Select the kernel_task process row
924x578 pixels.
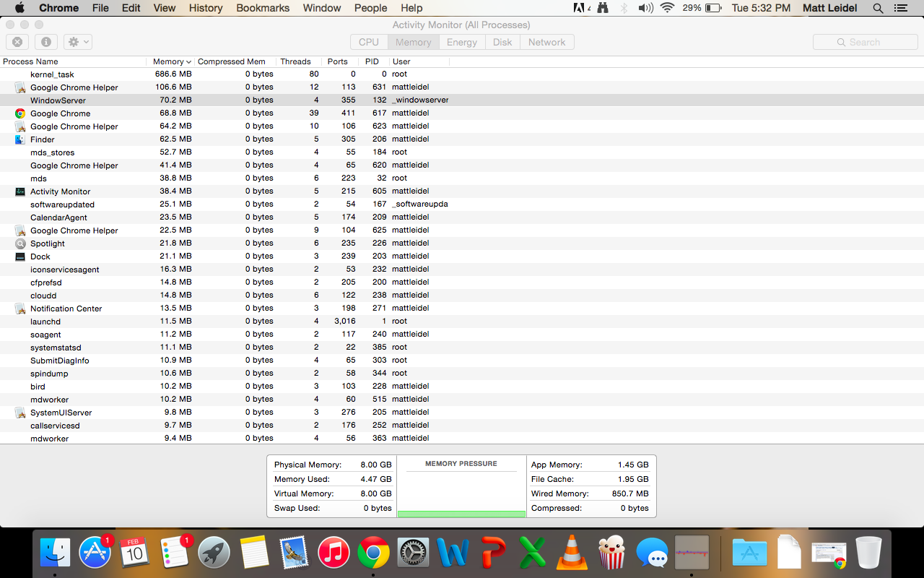[462, 74]
